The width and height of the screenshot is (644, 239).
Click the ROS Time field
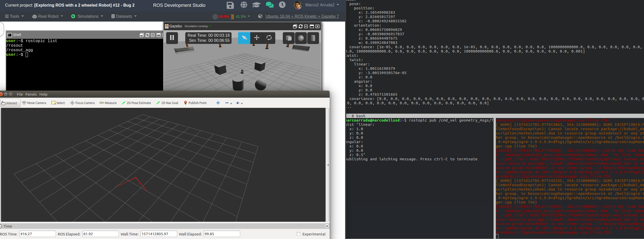tap(37, 234)
